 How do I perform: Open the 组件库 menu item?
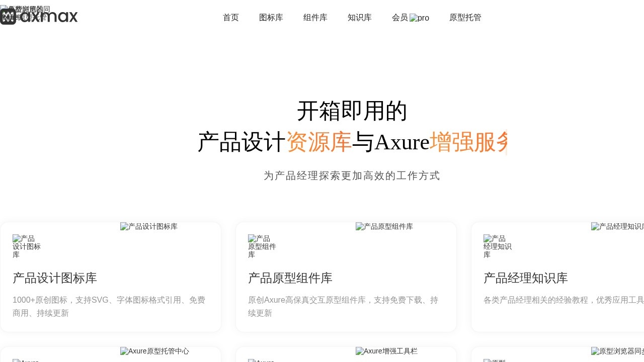point(315,18)
